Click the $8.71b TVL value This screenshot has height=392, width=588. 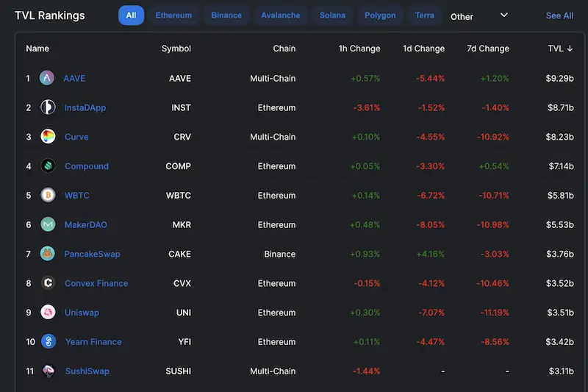(x=561, y=107)
